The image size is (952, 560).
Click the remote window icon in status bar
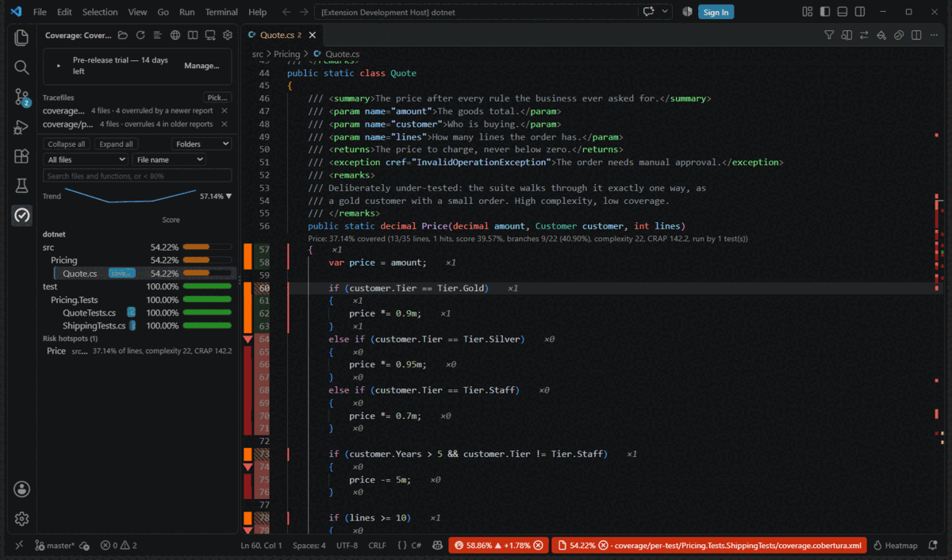point(18,546)
